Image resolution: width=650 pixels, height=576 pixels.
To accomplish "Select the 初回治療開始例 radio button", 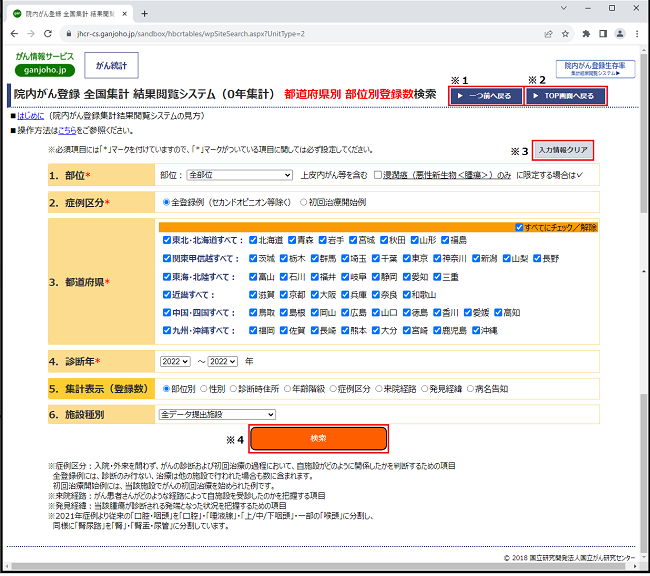I will 303,203.
